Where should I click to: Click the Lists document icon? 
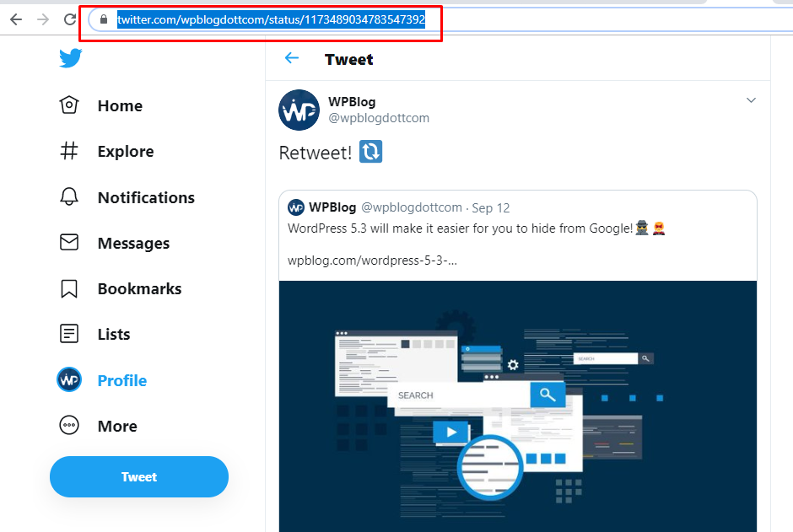tap(69, 334)
